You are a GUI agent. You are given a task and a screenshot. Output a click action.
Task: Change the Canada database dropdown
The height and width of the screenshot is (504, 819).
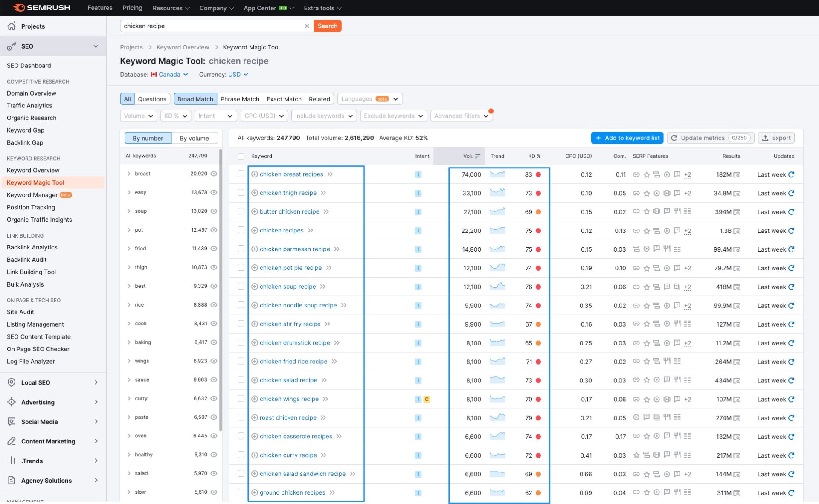click(x=169, y=75)
